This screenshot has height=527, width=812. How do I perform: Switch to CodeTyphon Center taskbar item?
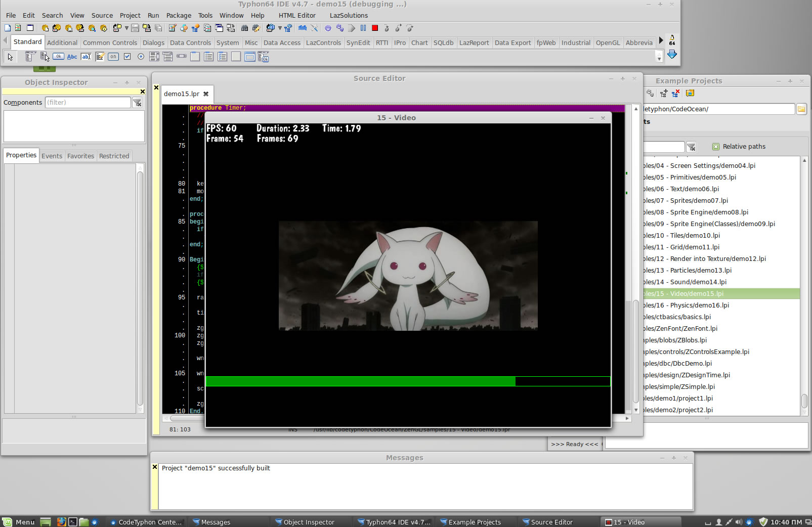click(x=145, y=522)
